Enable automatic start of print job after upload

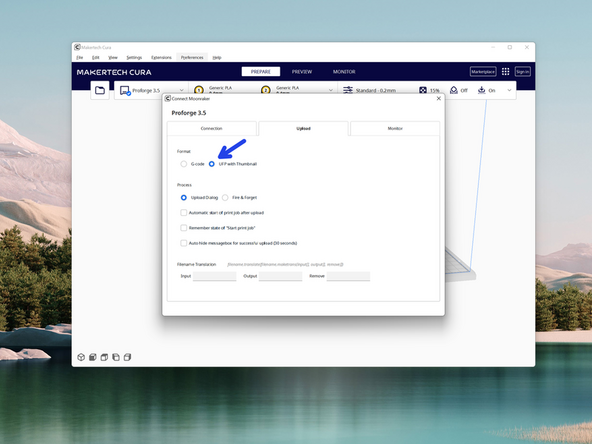tap(183, 213)
